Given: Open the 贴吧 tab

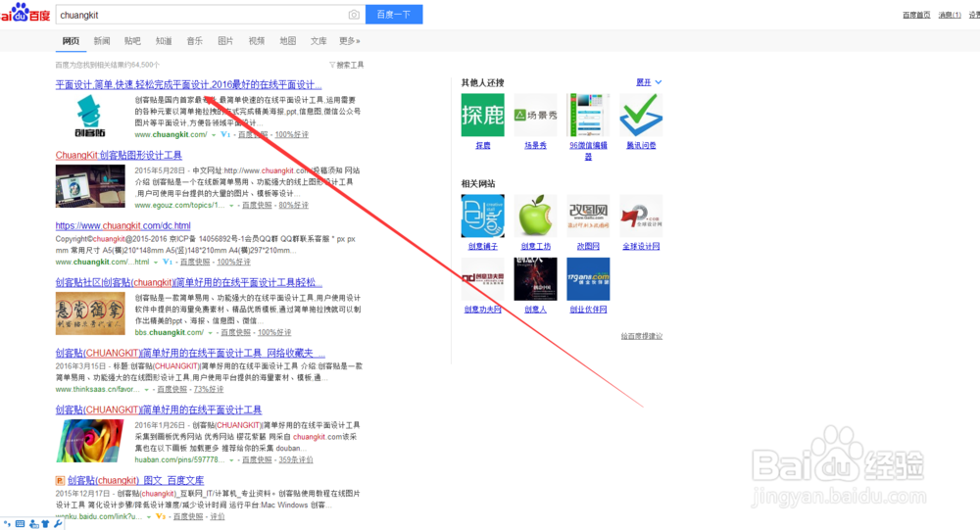Looking at the screenshot, I should pos(132,41).
